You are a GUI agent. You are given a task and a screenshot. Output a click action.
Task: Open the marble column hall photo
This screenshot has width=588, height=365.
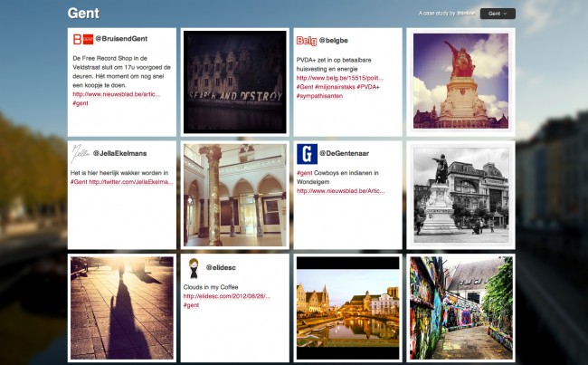[x=235, y=195]
